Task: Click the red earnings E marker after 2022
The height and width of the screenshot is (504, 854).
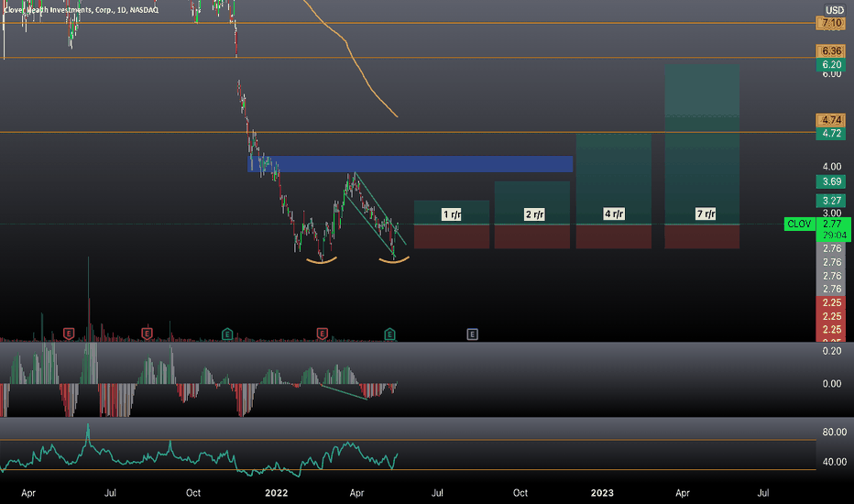Action: 323,334
